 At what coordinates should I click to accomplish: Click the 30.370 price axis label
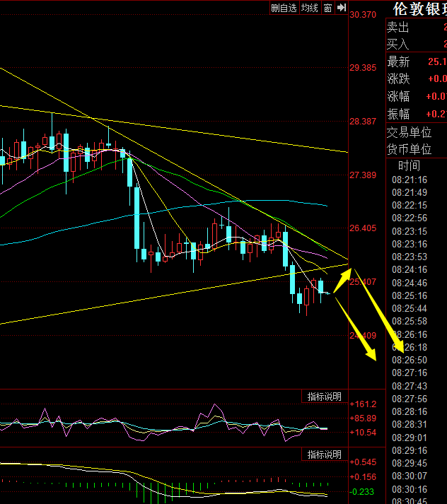point(363,15)
